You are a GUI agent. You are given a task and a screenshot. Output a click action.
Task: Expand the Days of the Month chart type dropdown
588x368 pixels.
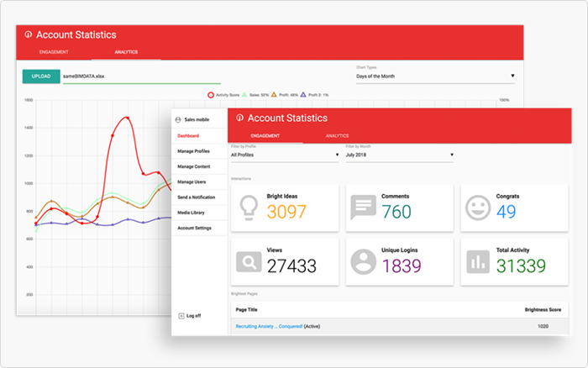(435, 76)
